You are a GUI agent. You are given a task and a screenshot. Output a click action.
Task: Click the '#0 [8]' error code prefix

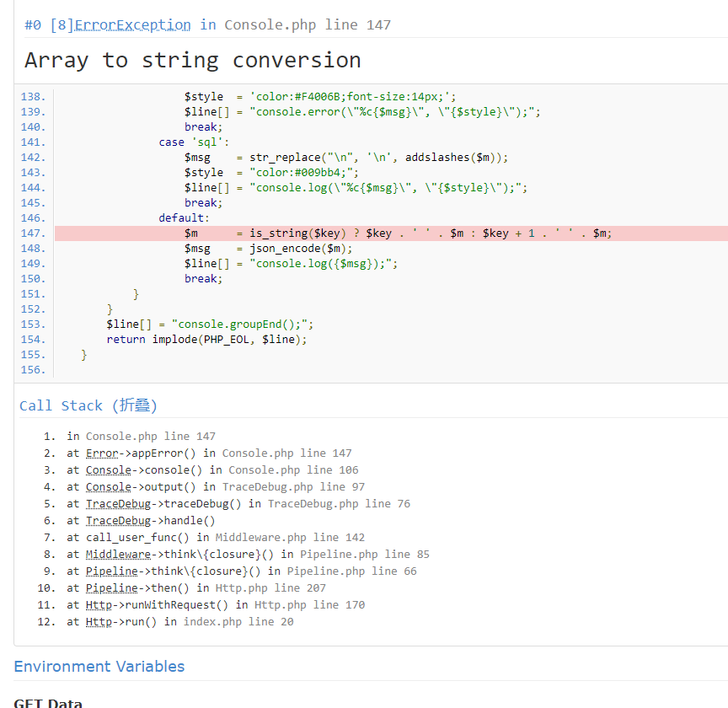click(49, 24)
